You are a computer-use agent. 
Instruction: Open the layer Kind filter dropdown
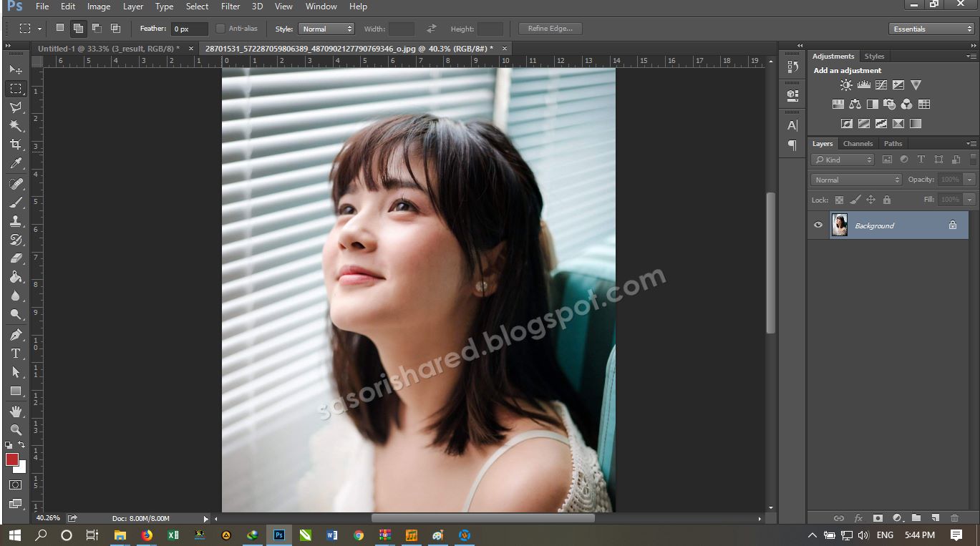[843, 160]
